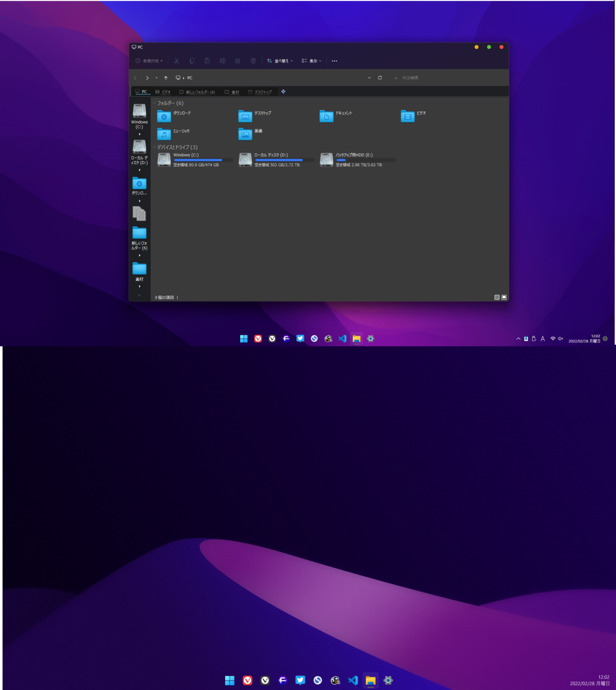Open the ダウンロード folder under フォルダー

pyautogui.click(x=174, y=116)
